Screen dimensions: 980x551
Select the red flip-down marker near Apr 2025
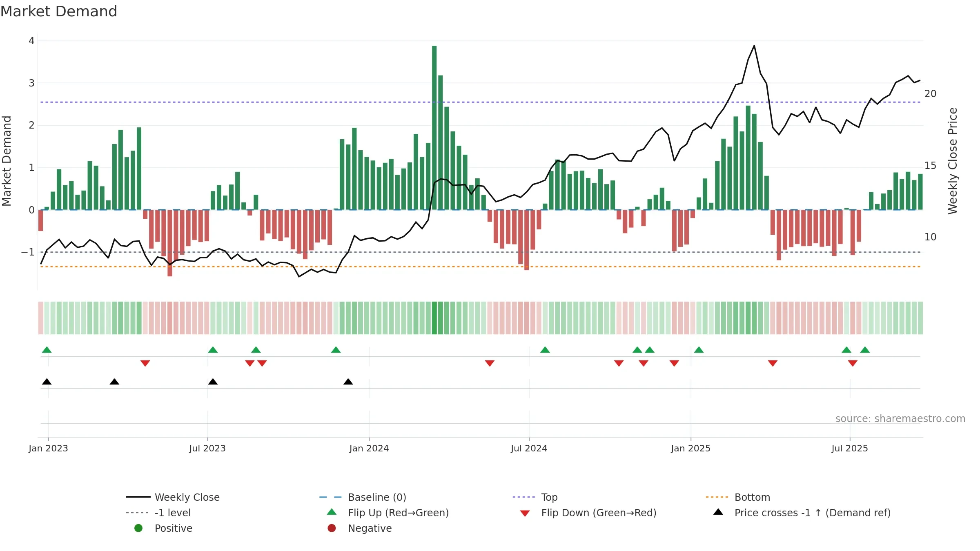point(773,363)
